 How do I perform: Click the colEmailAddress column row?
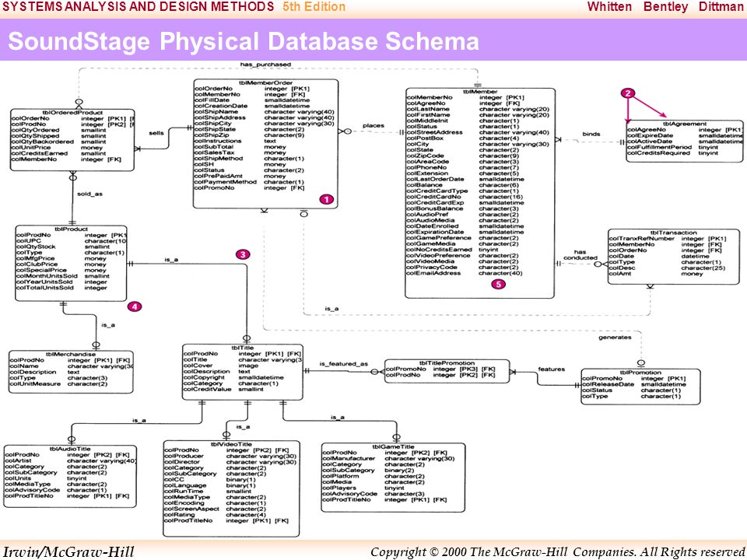click(465, 273)
